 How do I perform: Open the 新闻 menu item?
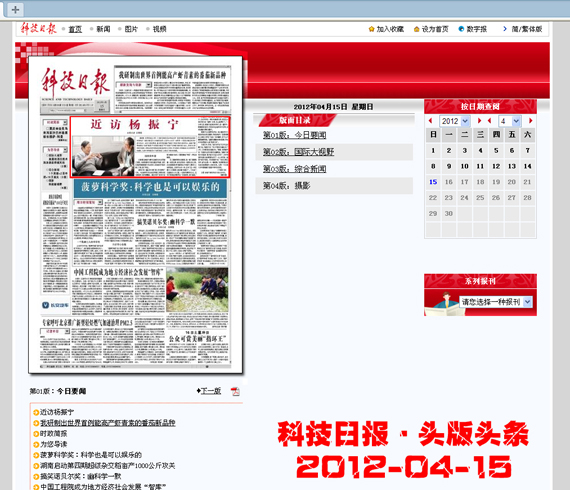pyautogui.click(x=103, y=29)
